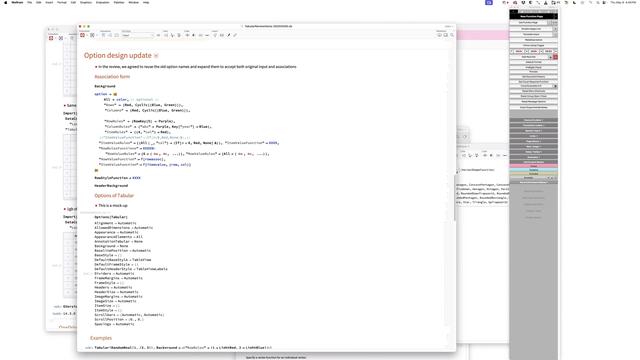Toggle the checkbox in the background window
This screenshot has width=640, height=360.
click(458, 170)
